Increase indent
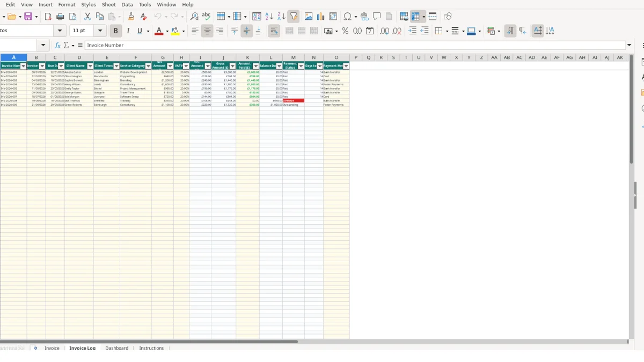This screenshot has width=644, height=362. [x=412, y=31]
